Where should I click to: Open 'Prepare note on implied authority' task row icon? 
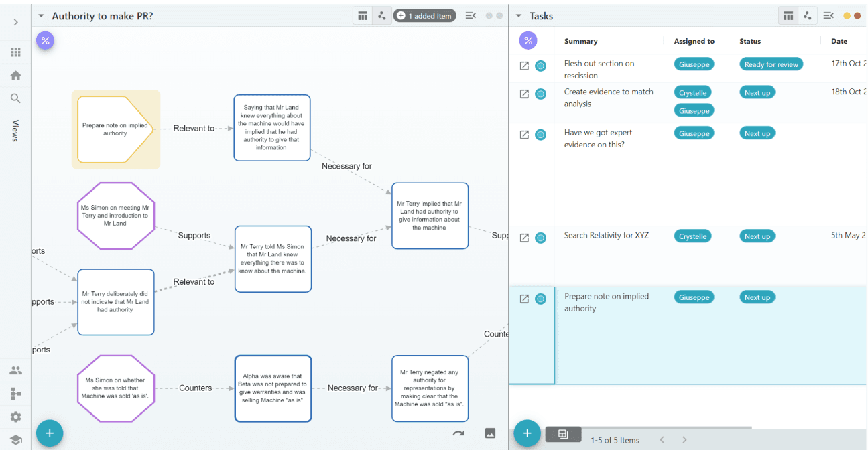[525, 299]
